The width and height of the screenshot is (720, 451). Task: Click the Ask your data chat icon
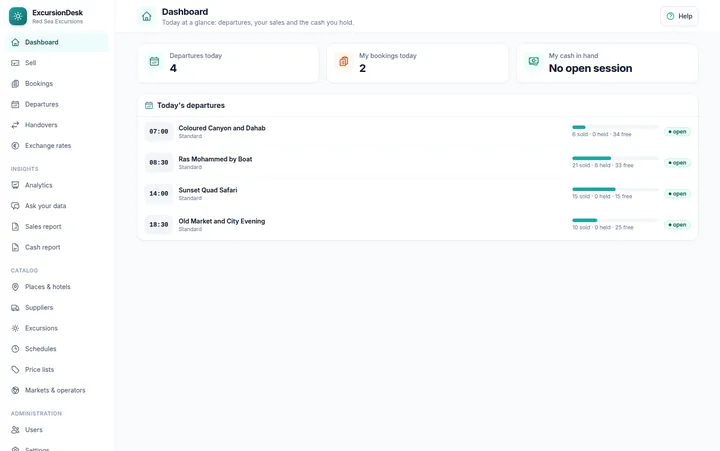(15, 206)
